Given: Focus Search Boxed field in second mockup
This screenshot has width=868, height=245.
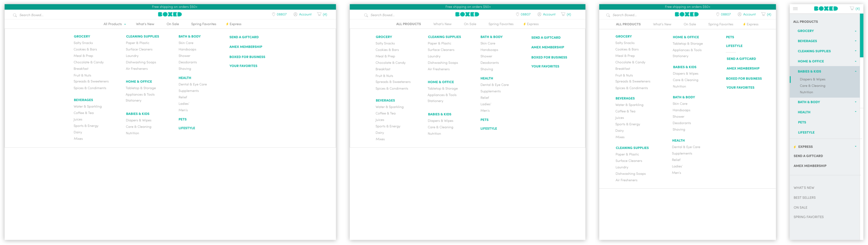Looking at the screenshot, I should 382,15.
